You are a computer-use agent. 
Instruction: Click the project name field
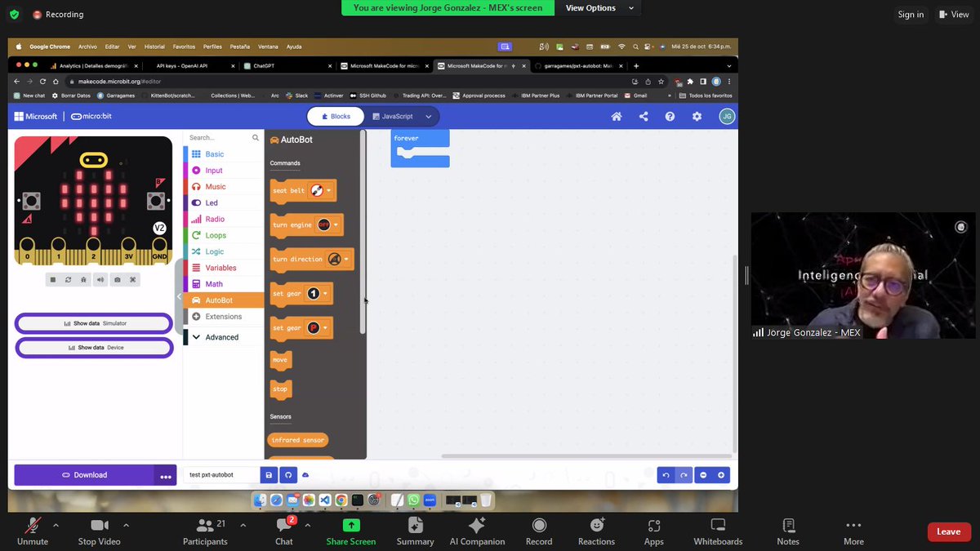point(221,475)
